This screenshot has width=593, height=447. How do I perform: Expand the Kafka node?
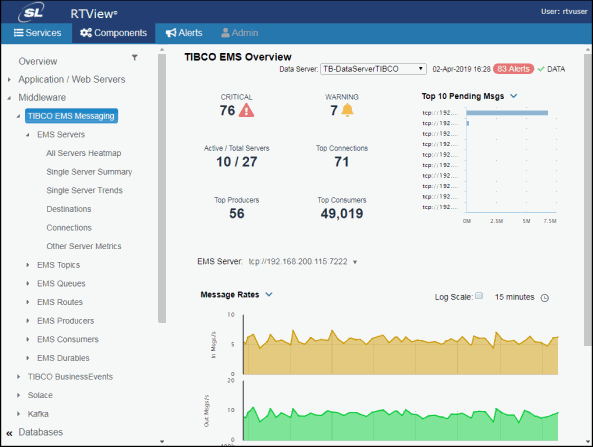tap(18, 414)
